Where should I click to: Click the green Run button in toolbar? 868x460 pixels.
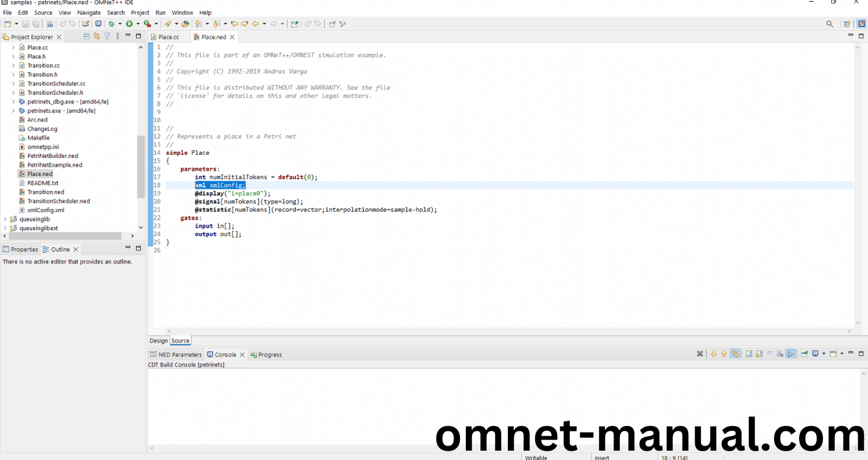pyautogui.click(x=129, y=24)
